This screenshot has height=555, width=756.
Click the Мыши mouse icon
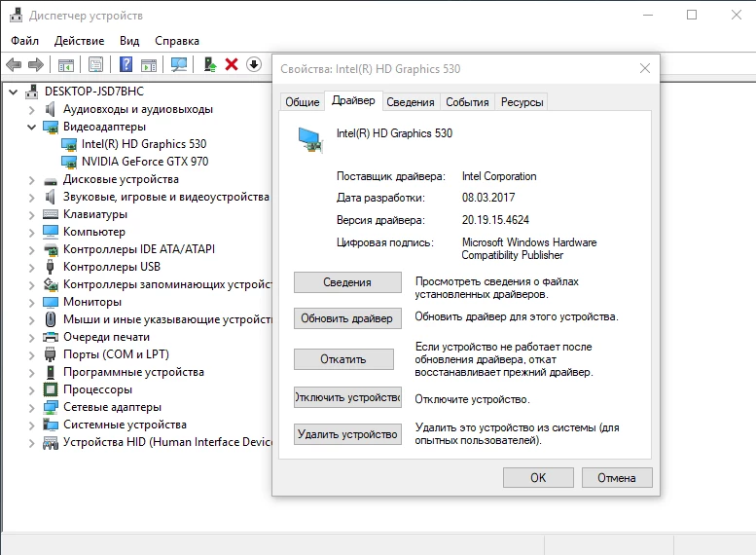(51, 319)
